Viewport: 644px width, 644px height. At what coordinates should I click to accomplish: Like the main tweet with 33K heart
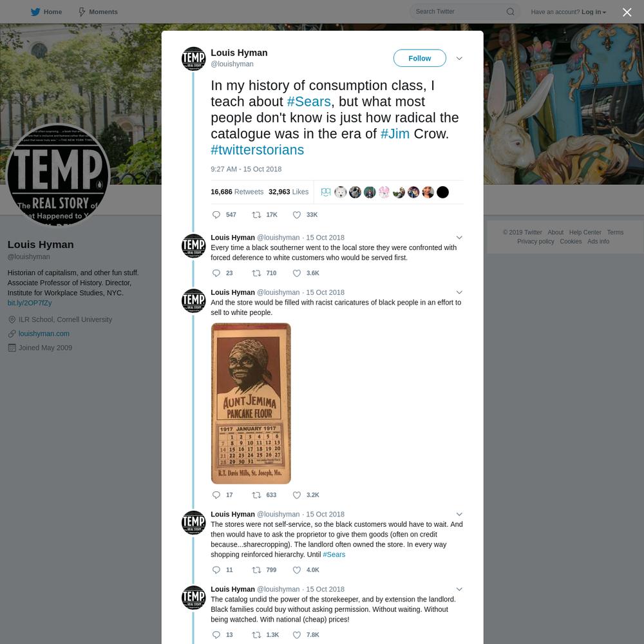point(296,215)
